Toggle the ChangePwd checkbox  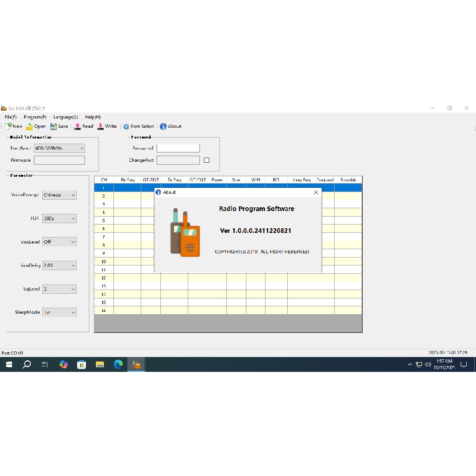207,160
